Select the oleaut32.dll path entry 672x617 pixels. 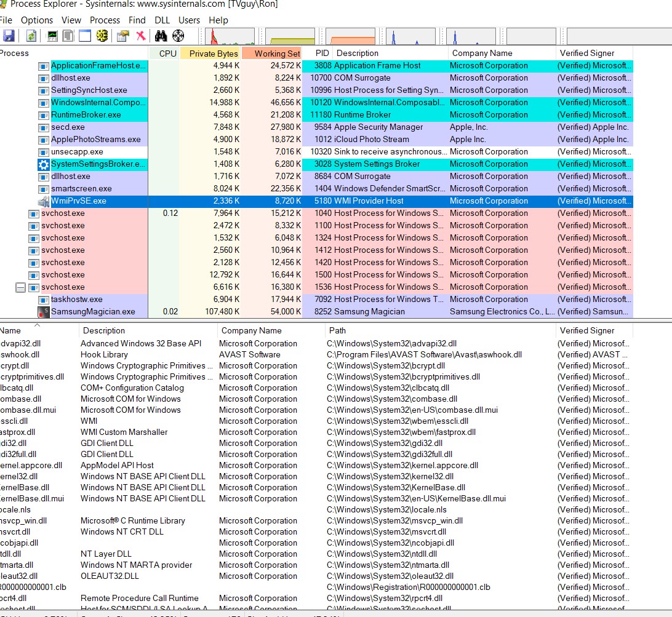point(390,576)
